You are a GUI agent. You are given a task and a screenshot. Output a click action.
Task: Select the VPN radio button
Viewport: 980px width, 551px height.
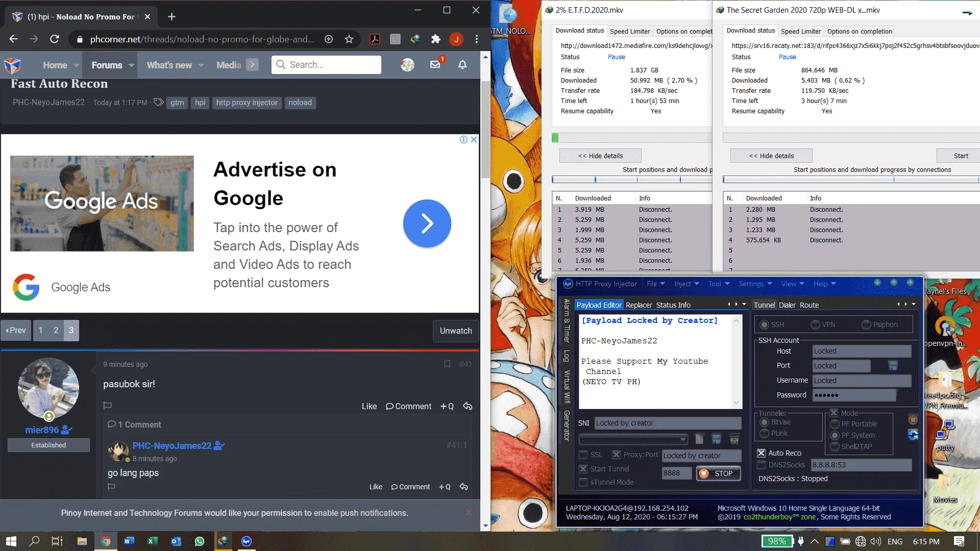(815, 324)
